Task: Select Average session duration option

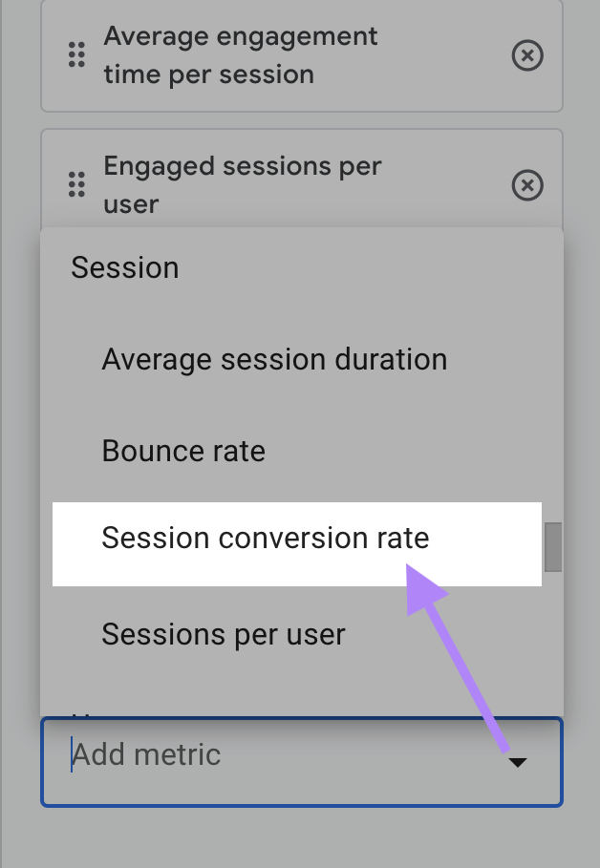Action: click(275, 359)
